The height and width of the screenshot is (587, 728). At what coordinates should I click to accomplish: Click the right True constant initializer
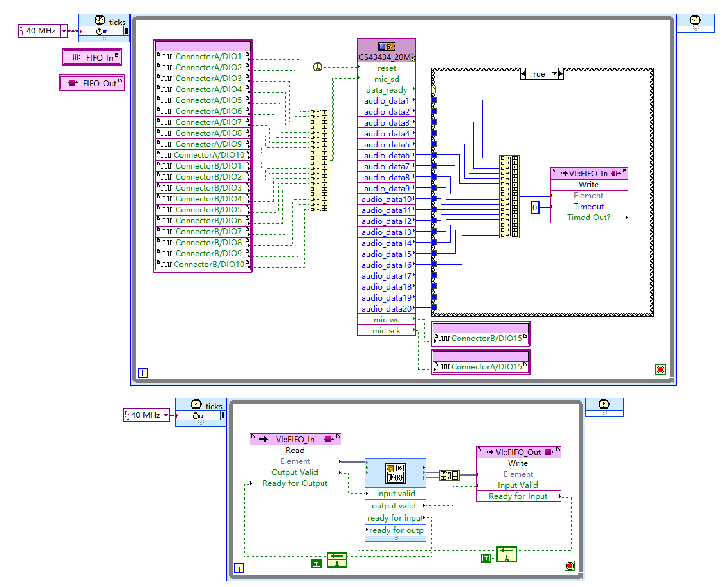486,558
